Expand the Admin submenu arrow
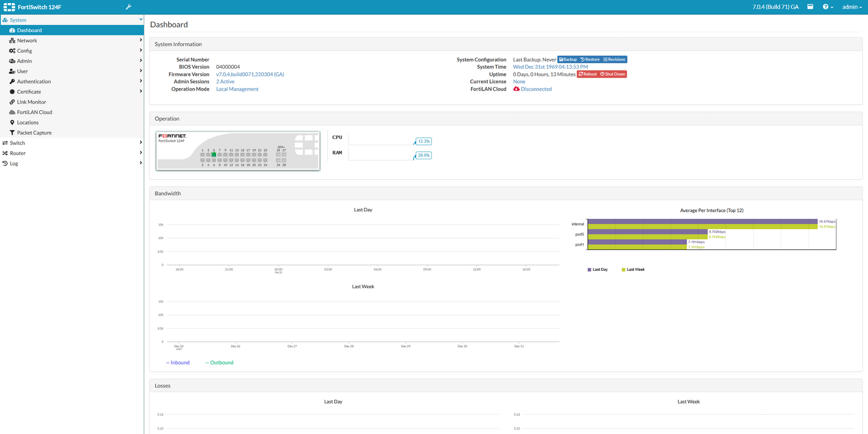 (x=141, y=61)
